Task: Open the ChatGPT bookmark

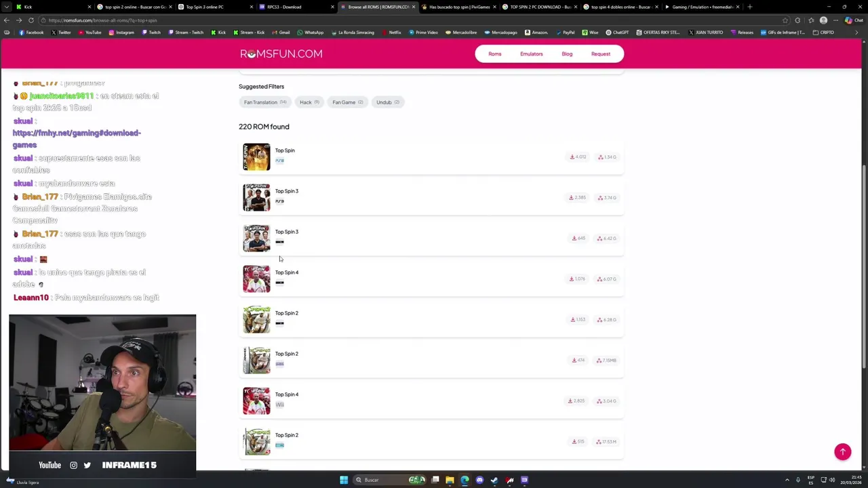Action: 617,33
